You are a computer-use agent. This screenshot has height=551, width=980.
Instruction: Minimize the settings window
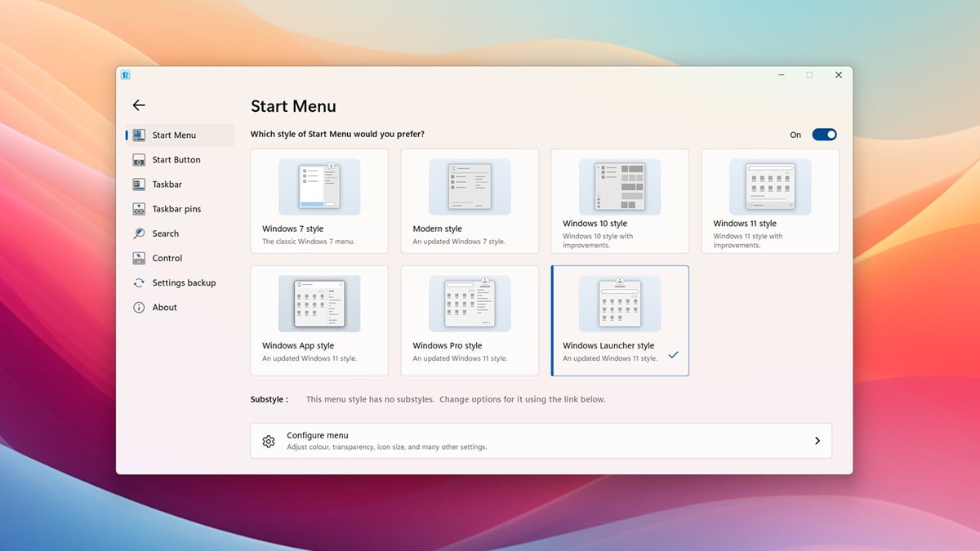[x=781, y=75]
